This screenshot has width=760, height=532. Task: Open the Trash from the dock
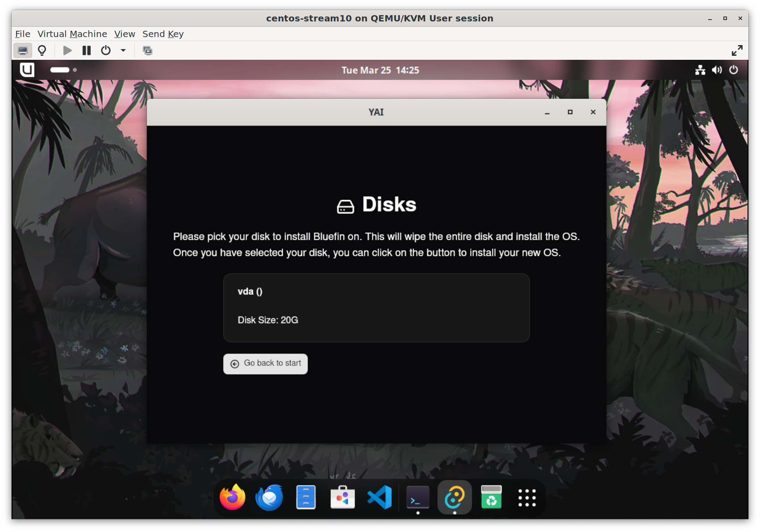click(491, 497)
